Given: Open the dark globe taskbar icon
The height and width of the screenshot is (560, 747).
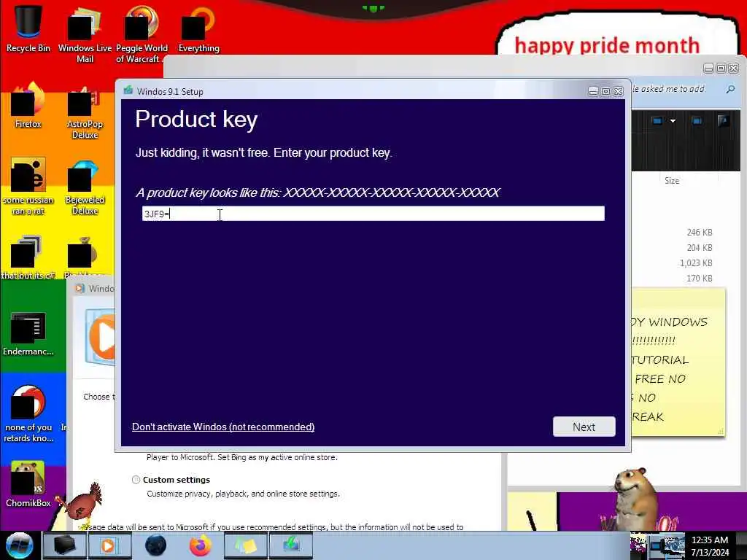Looking at the screenshot, I should point(155,545).
